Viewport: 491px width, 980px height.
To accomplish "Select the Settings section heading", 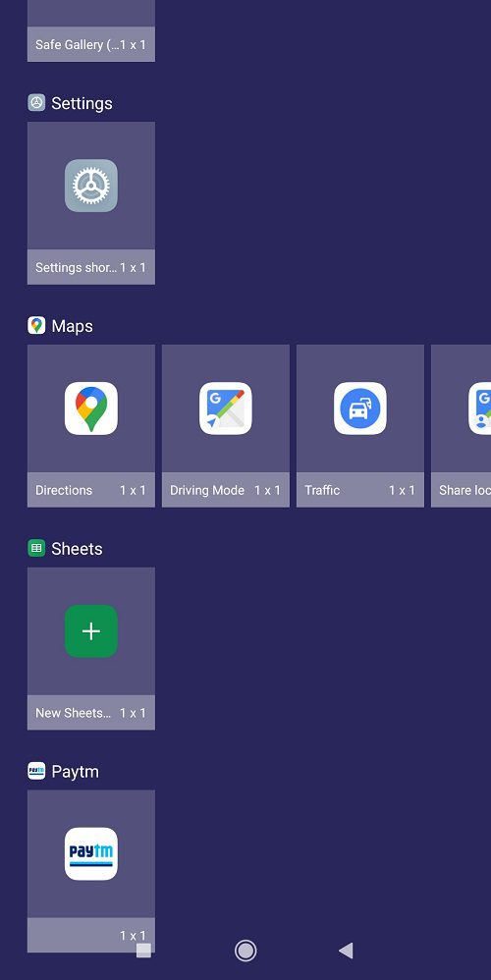I will click(x=82, y=103).
